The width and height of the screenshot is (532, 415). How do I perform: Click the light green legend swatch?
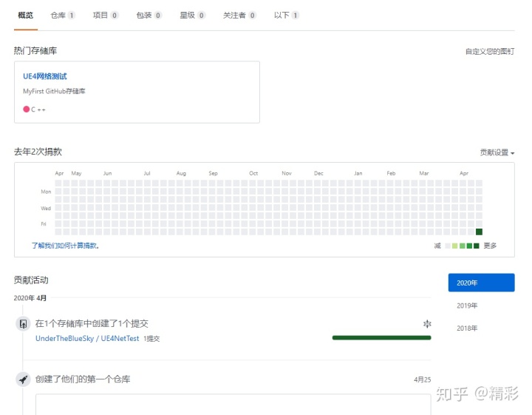tap(454, 246)
